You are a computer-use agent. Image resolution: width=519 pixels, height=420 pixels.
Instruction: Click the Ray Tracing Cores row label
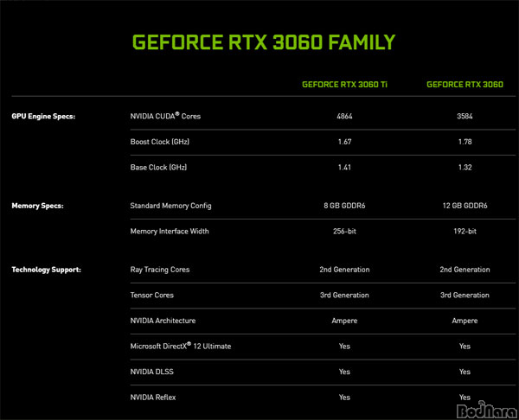(160, 270)
